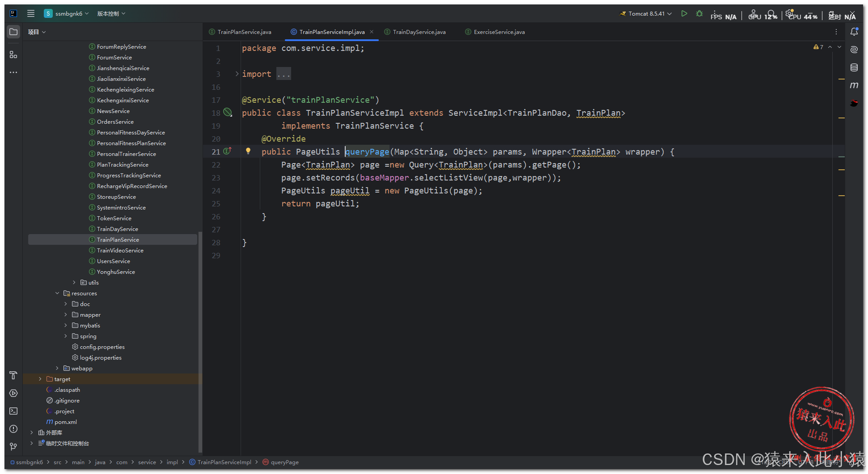Open the Problems tool window
Image resolution: width=868 pixels, height=474 pixels.
(13, 429)
